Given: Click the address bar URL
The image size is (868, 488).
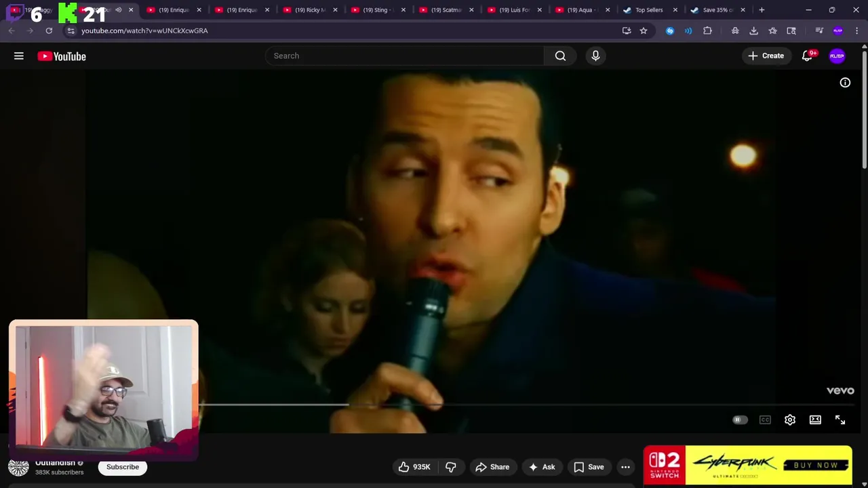Looking at the screenshot, I should coord(144,30).
